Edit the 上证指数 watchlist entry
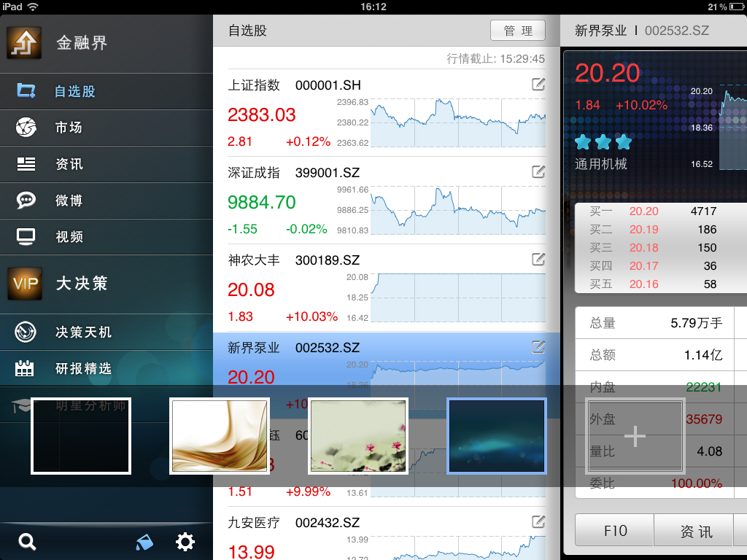The image size is (747, 560). pyautogui.click(x=538, y=85)
